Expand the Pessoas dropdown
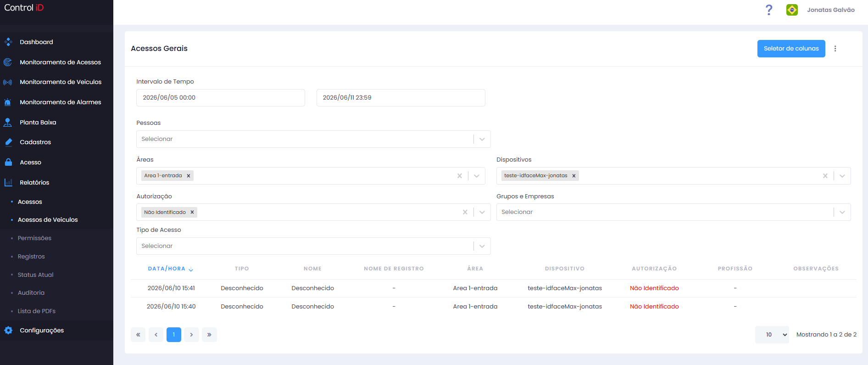Viewport: 868px width, 365px height. click(482, 139)
